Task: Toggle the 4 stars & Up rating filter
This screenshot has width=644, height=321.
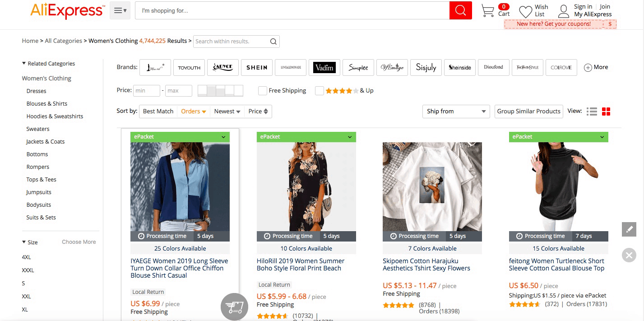Action: click(x=320, y=90)
